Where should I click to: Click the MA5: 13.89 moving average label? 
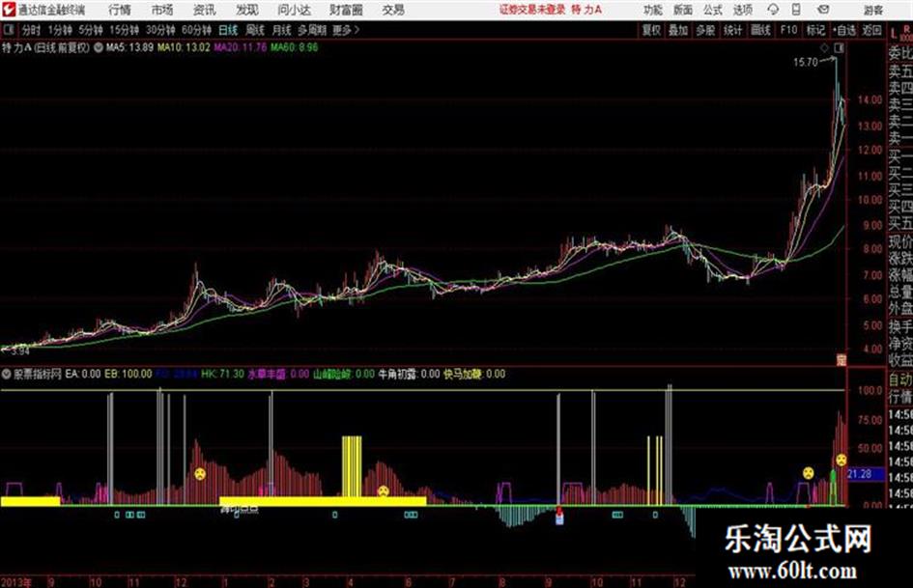coord(129,47)
